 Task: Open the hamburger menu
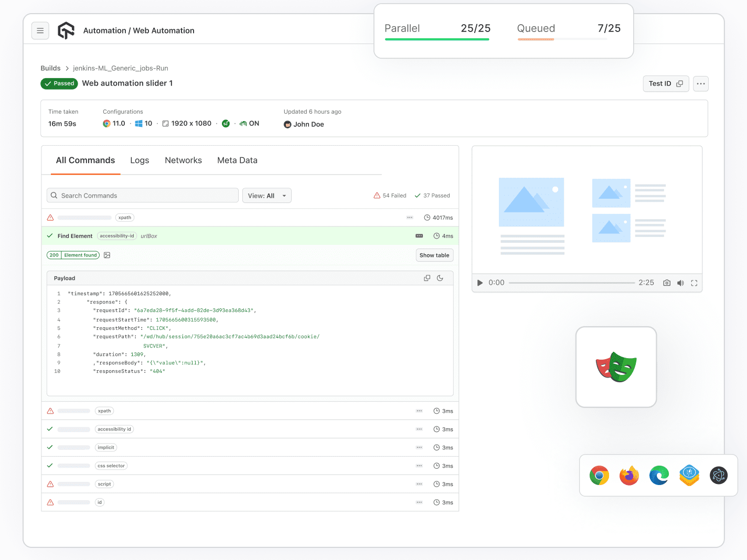(x=40, y=31)
